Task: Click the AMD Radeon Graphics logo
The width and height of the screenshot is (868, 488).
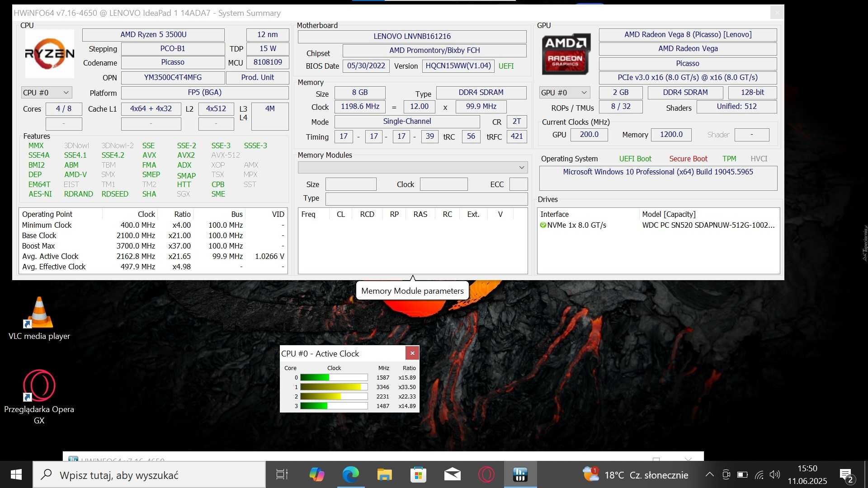Action: (x=566, y=54)
